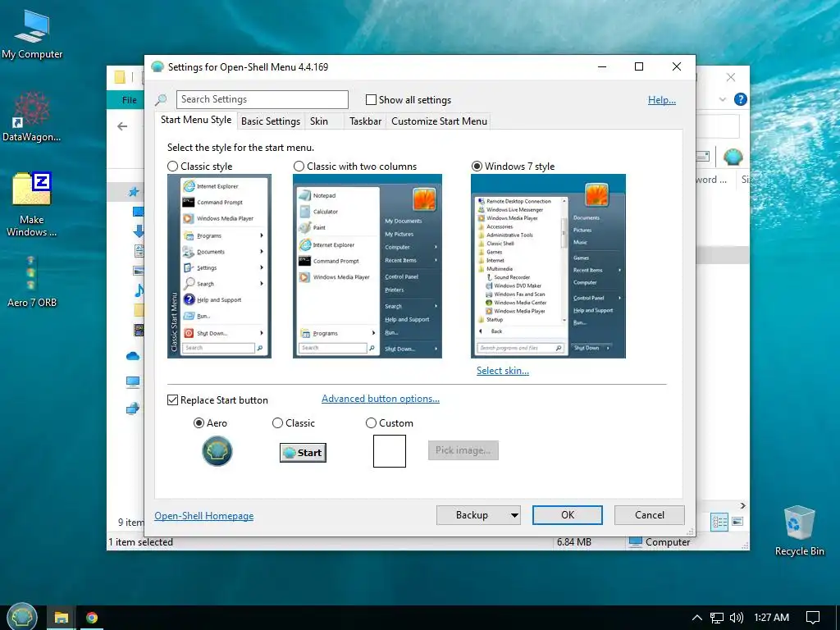Click Explorer help question mark icon

click(x=741, y=99)
